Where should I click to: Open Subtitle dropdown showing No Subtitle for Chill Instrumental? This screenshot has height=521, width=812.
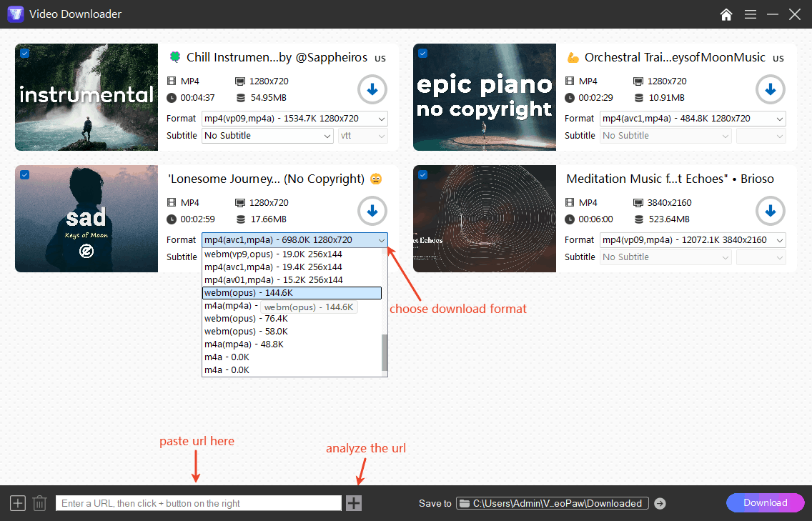point(267,136)
